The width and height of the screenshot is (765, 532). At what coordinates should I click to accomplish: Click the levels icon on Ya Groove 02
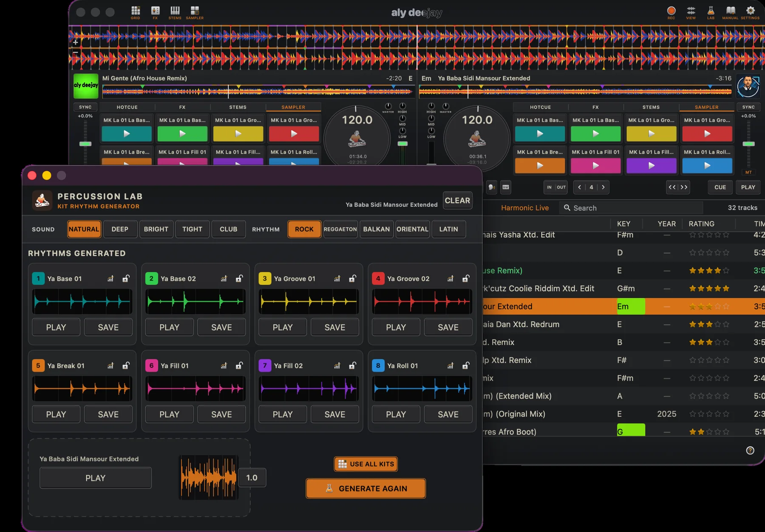(450, 279)
